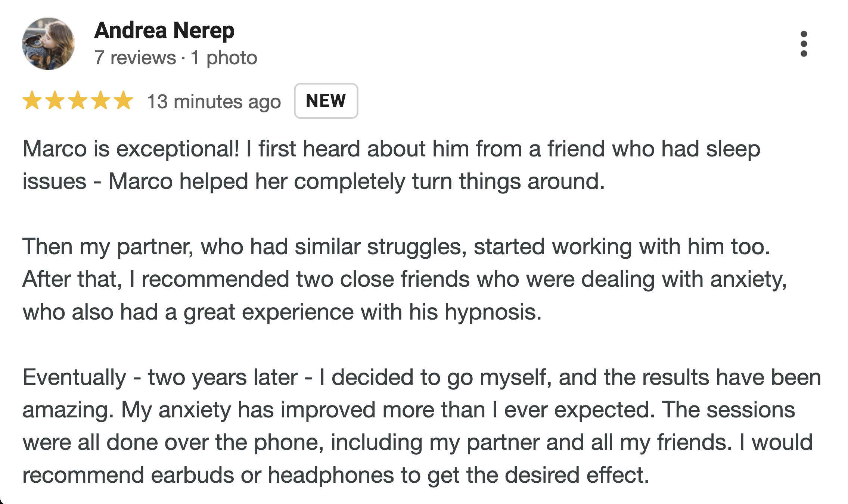Viewport: 848px width, 504px height.
Task: Click the word 'Eventually' in the review
Action: pyautogui.click(x=75, y=377)
